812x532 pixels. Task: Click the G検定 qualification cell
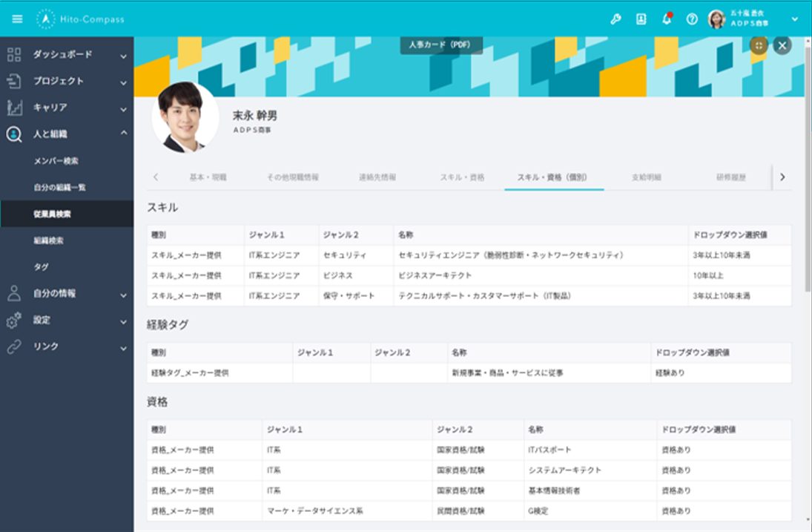(590, 510)
